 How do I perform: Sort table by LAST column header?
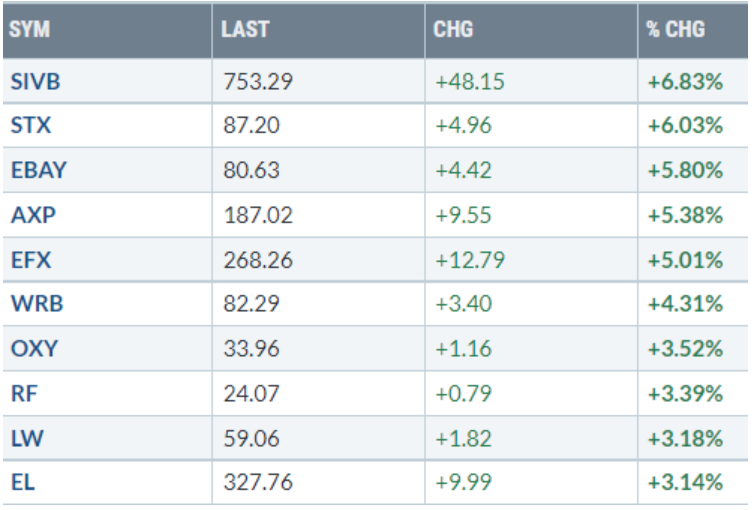coord(246,30)
